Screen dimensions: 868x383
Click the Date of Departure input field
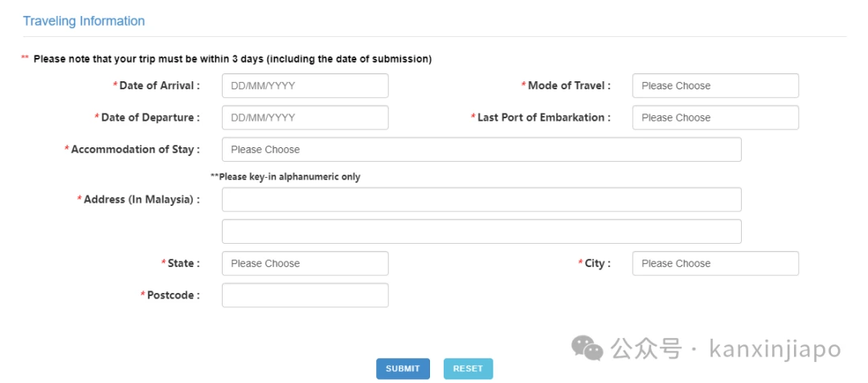coord(305,117)
